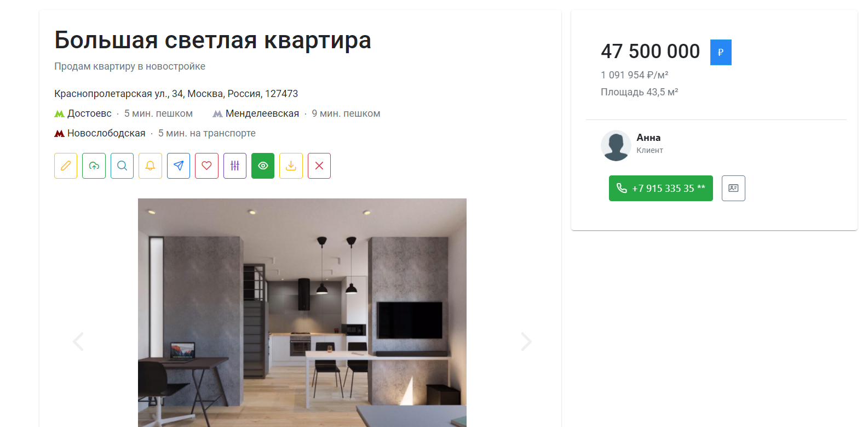The height and width of the screenshot is (427, 868).
Task: Reveal phone number +7 915 335 35
Action: pyautogui.click(x=661, y=188)
